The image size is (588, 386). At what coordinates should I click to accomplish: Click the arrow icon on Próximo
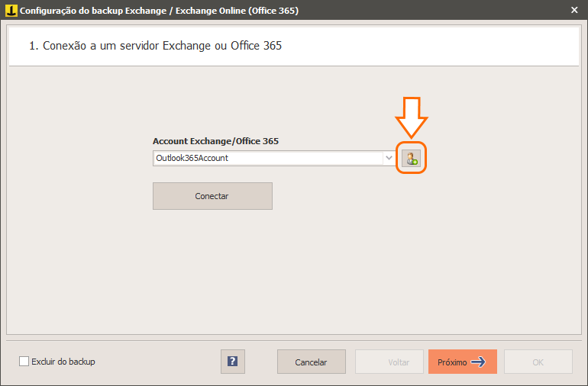pyautogui.click(x=478, y=362)
